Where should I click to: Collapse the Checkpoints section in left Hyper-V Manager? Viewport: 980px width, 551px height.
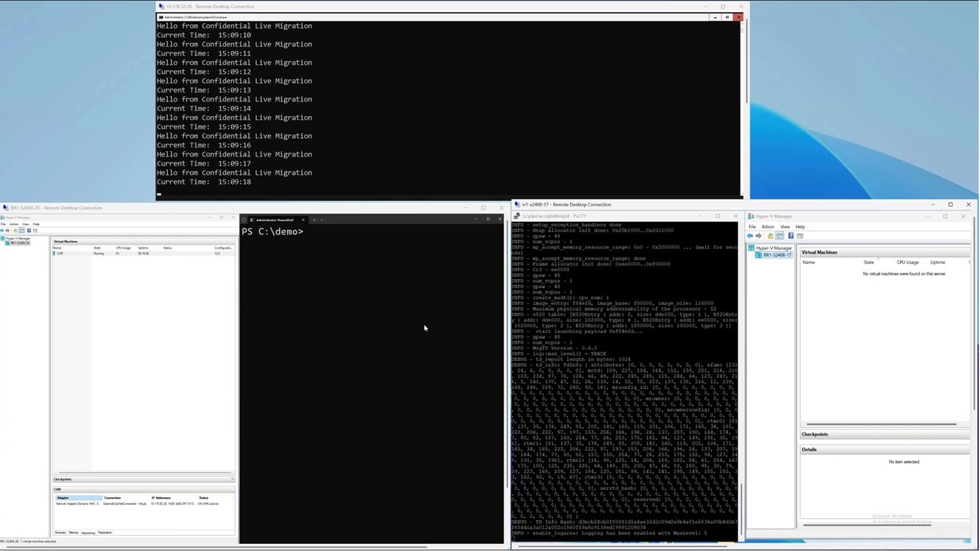click(x=232, y=479)
